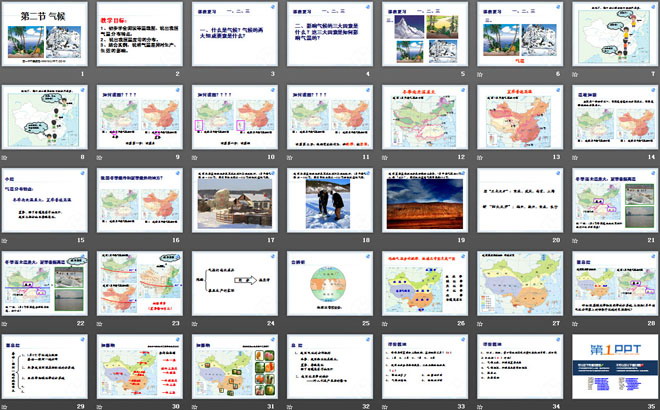The image size is (660, 410).
Task: Click the animation star beneath slide 33
Action: coord(384,403)
